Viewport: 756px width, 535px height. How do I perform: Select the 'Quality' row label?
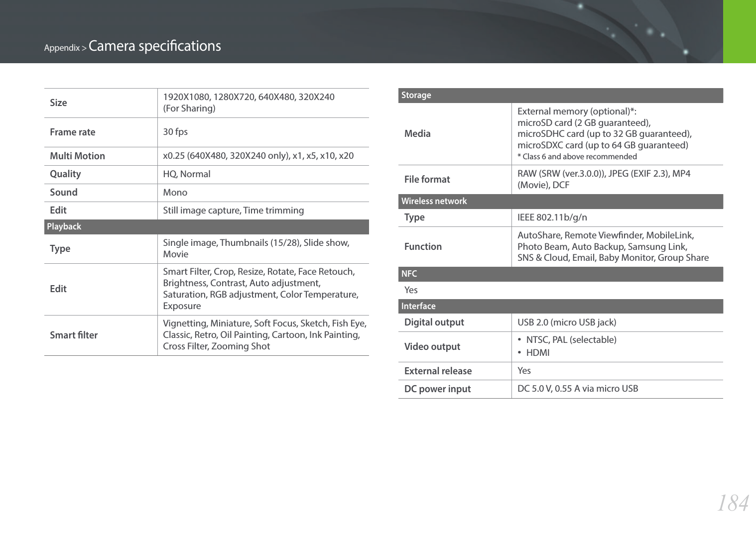coord(65,174)
